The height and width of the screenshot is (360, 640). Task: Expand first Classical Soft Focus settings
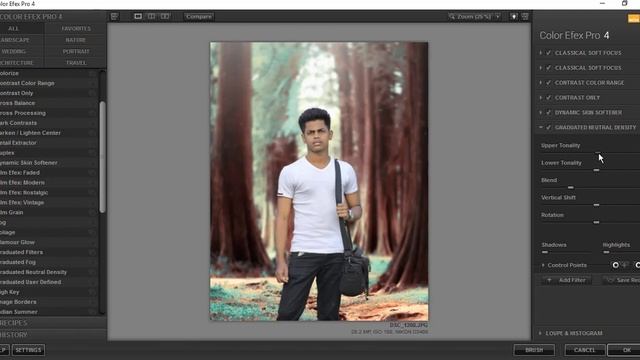541,53
